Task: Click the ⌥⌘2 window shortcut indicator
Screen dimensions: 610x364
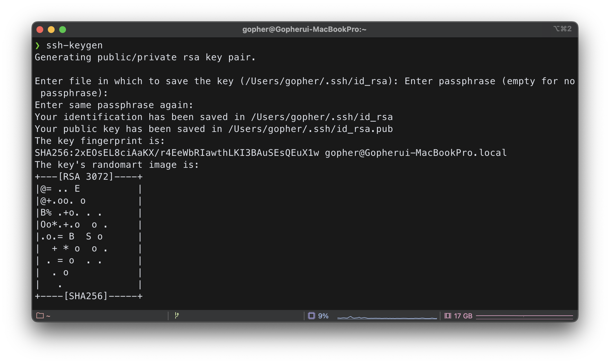Action: [562, 29]
